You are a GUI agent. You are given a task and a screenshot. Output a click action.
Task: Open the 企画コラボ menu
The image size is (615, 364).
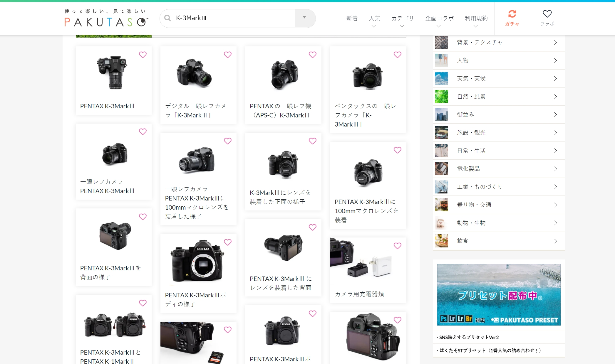pyautogui.click(x=439, y=18)
